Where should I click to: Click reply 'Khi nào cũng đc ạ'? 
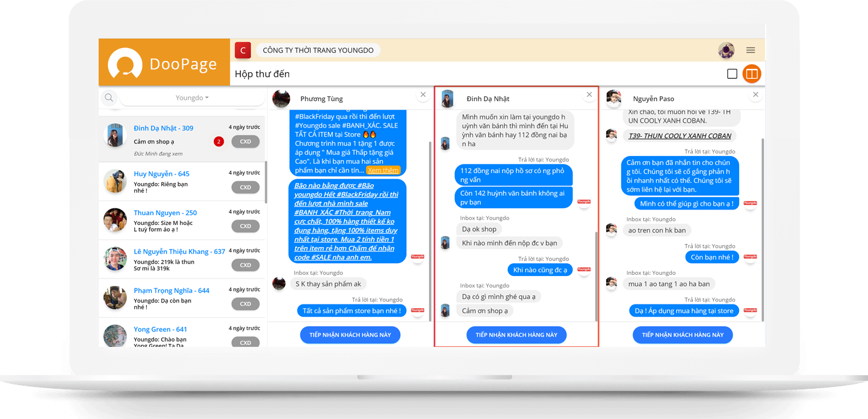pos(540,270)
